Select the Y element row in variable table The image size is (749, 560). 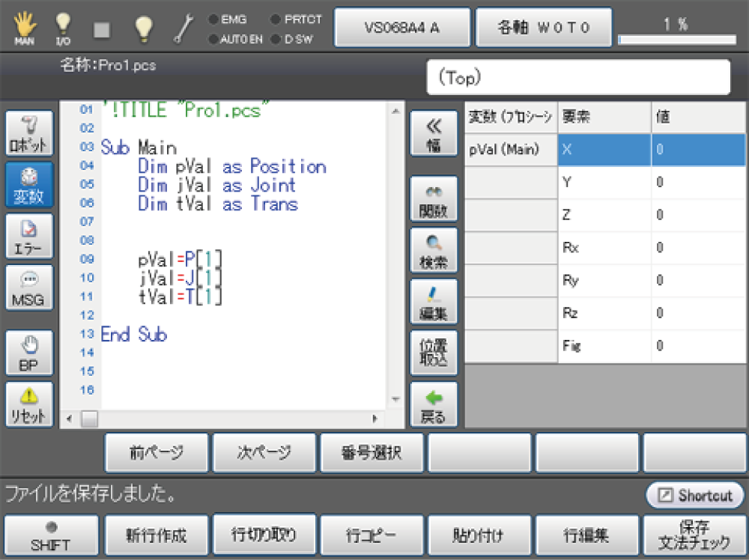(x=604, y=182)
